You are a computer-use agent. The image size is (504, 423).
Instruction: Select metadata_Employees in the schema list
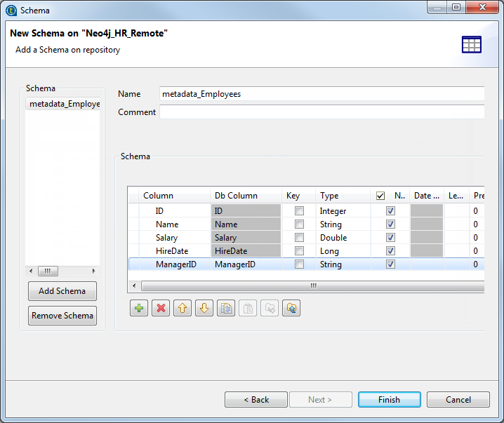click(63, 104)
